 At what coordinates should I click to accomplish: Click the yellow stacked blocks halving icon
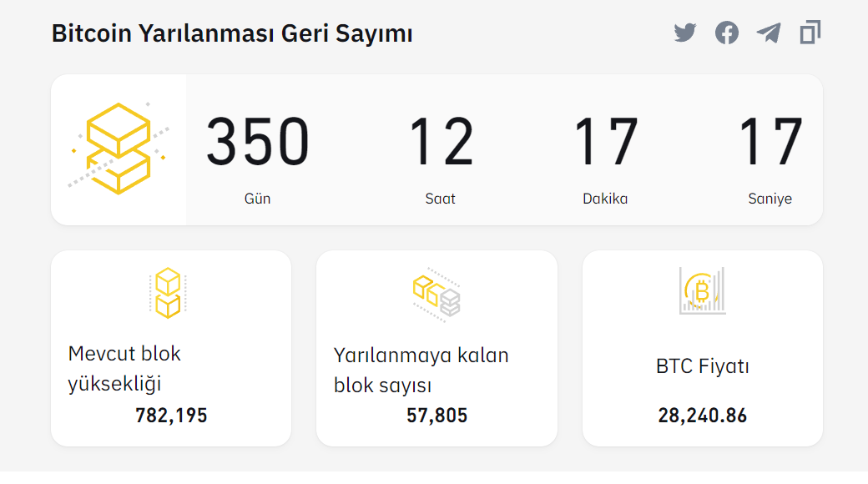click(x=119, y=149)
